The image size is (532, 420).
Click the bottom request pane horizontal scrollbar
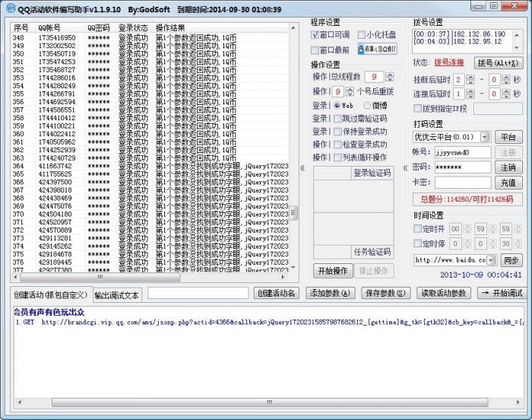(x=269, y=402)
